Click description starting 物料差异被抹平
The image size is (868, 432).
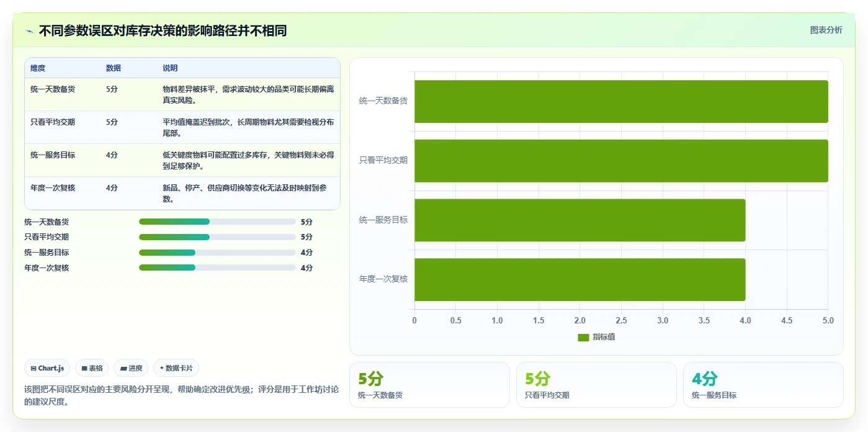tap(248, 94)
